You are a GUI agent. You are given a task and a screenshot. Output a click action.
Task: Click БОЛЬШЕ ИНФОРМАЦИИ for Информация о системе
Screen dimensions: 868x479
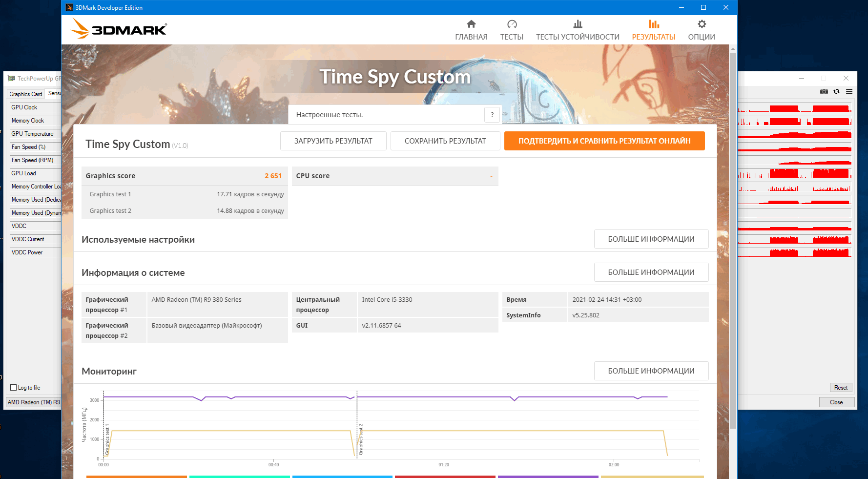pos(651,272)
